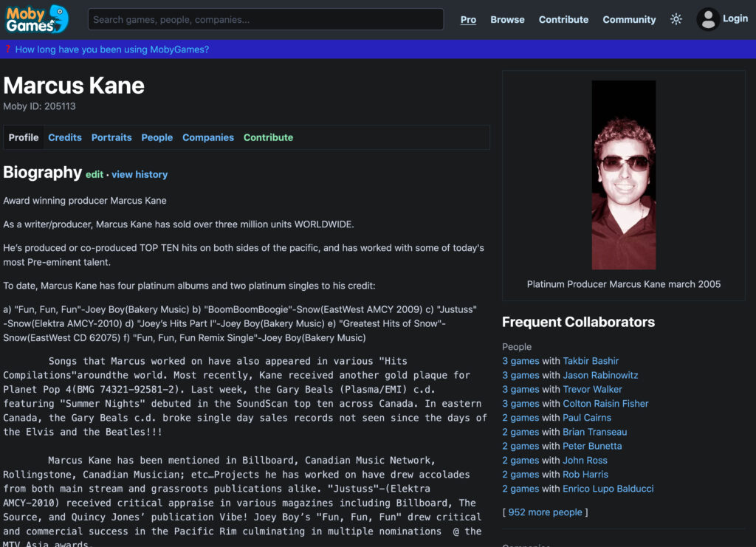Switch to the Portraits tab
This screenshot has width=756, height=547.
click(x=111, y=137)
